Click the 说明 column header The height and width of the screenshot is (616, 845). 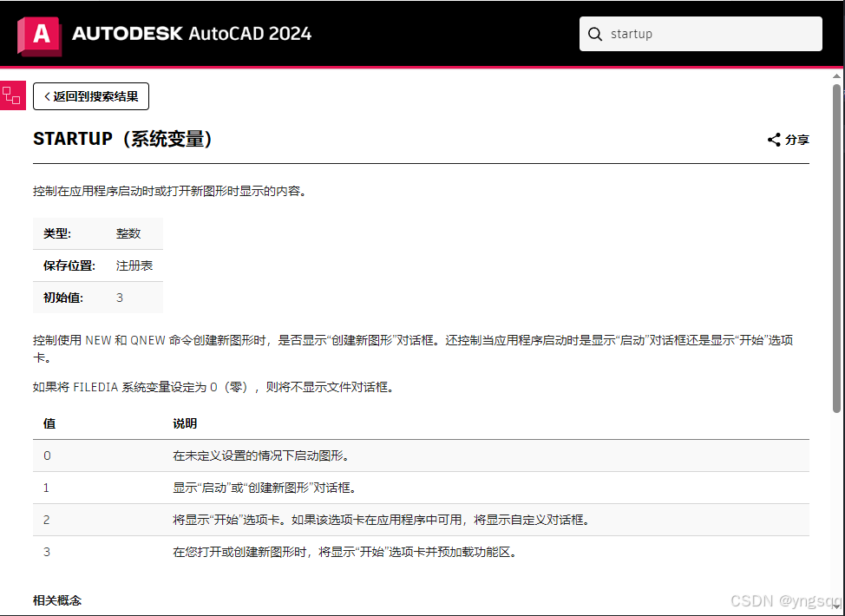click(x=184, y=423)
